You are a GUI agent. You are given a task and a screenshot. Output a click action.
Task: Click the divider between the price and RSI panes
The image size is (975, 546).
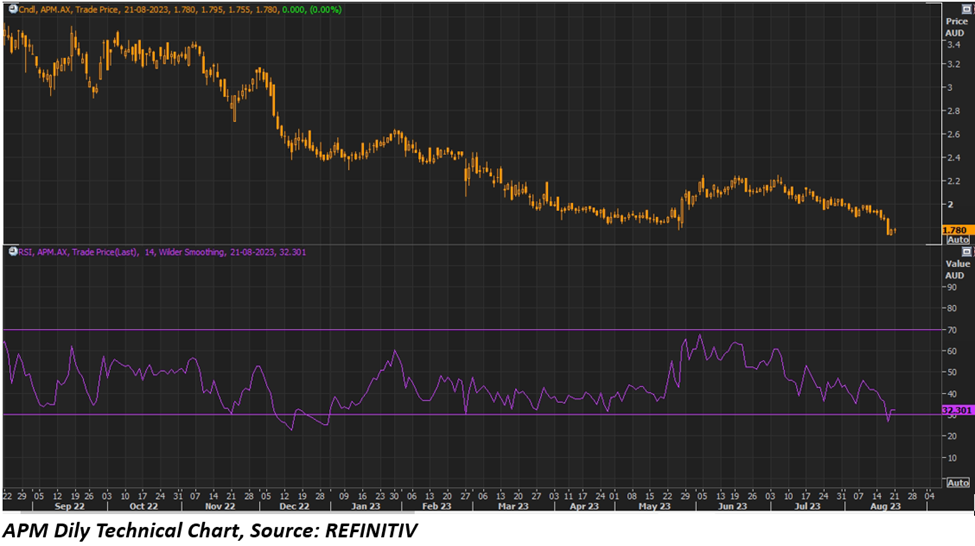pos(470,244)
